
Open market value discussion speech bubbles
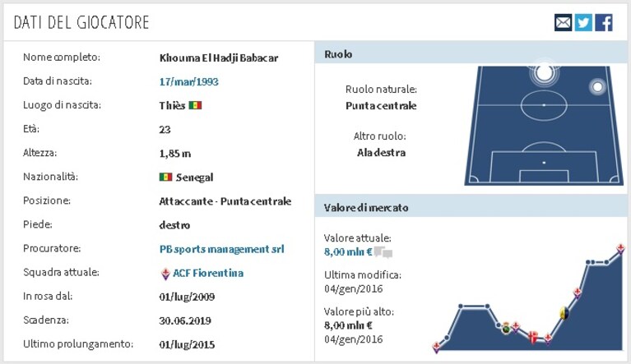pyautogui.click(x=383, y=252)
